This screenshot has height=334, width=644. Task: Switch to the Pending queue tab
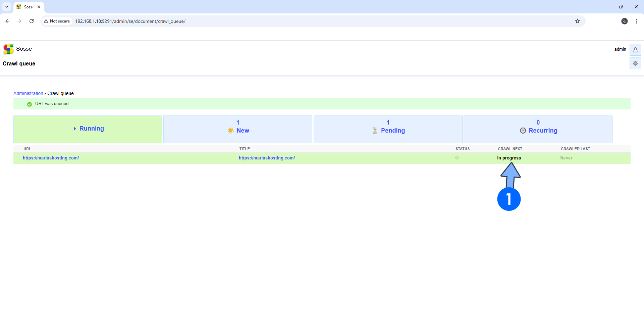(x=388, y=129)
